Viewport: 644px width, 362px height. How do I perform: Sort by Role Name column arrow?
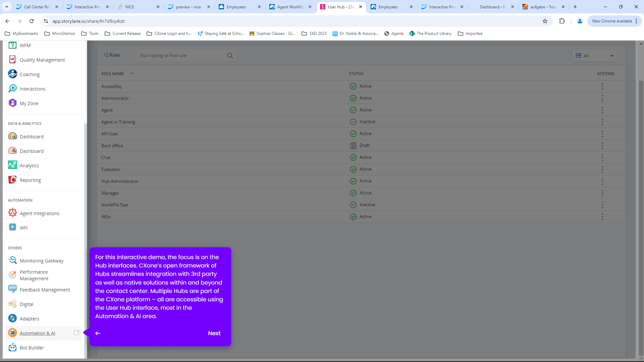(132, 73)
